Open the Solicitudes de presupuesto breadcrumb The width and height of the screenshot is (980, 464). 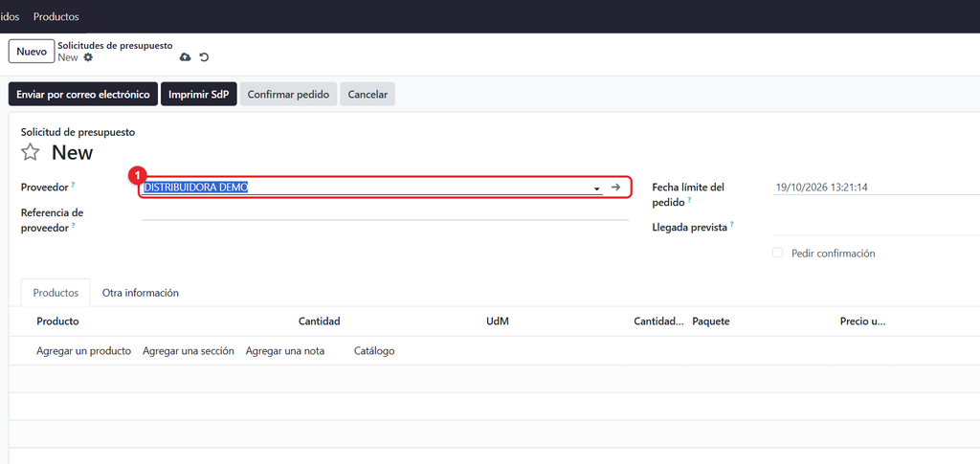(115, 46)
